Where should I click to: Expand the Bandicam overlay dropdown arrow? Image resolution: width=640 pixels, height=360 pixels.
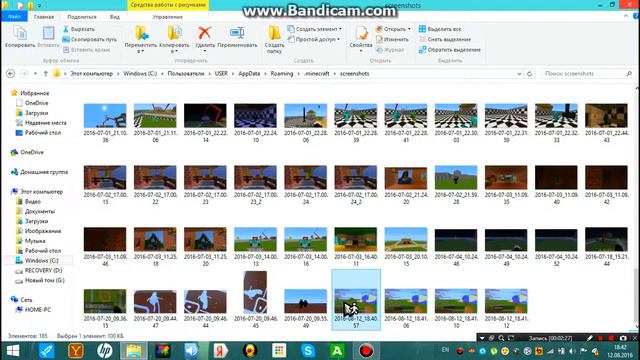coord(482,338)
